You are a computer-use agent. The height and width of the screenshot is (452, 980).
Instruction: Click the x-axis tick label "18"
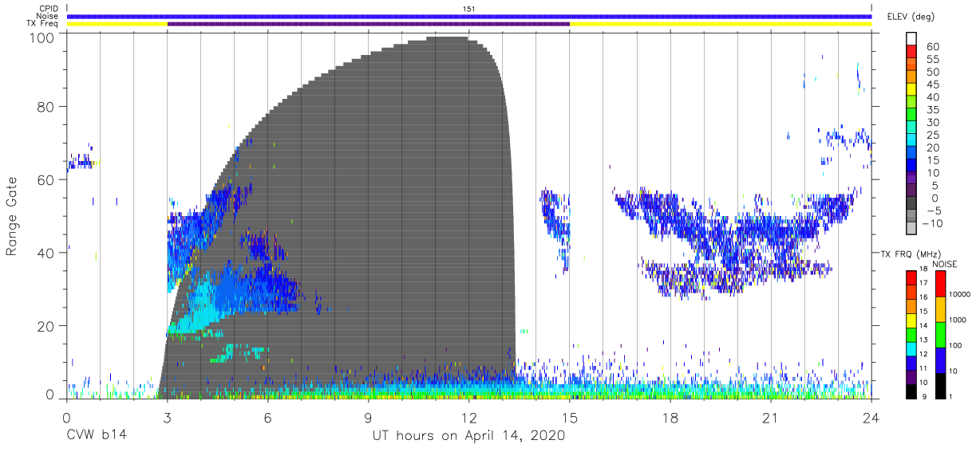point(670,418)
